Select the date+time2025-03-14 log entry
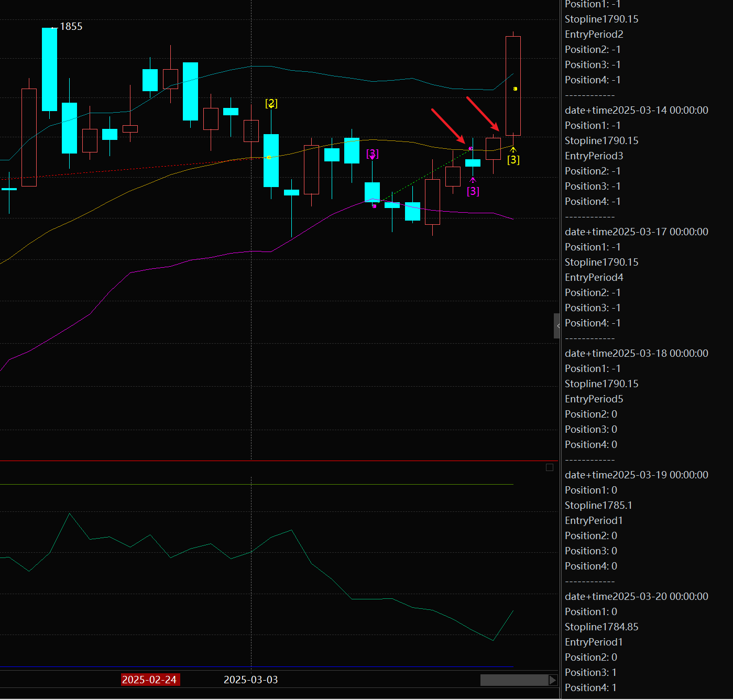This screenshot has width=733, height=700. tap(636, 110)
